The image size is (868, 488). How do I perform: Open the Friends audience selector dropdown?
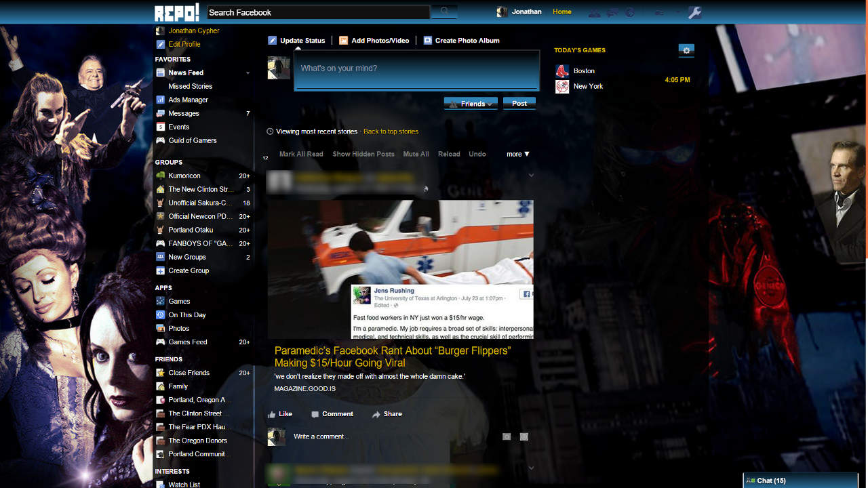(471, 104)
